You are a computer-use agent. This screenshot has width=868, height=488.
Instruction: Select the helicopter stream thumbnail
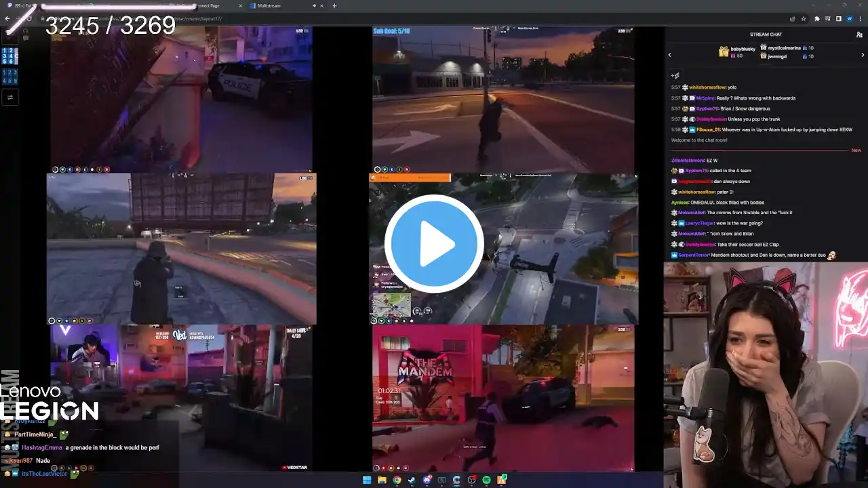(x=503, y=249)
